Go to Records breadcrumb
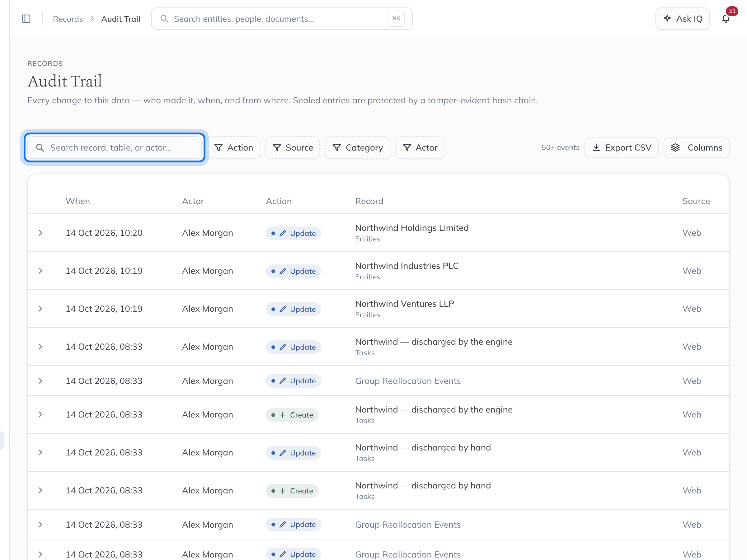Screen dimensions: 747x560 tap(68, 19)
